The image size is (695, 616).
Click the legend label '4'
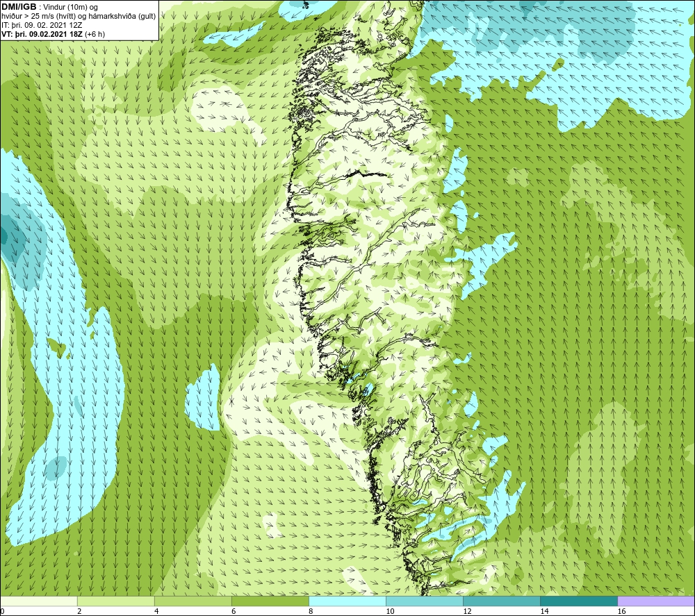pos(156,612)
